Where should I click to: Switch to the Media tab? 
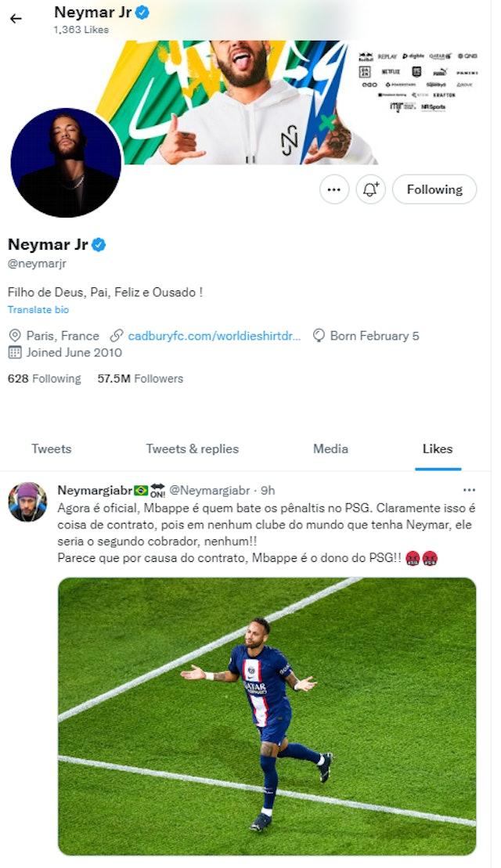[330, 449]
